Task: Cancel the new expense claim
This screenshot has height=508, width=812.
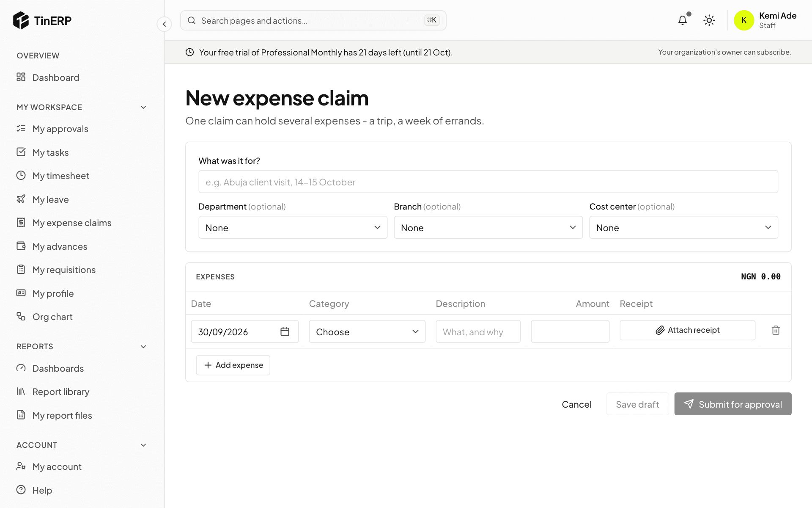Action: (576, 404)
